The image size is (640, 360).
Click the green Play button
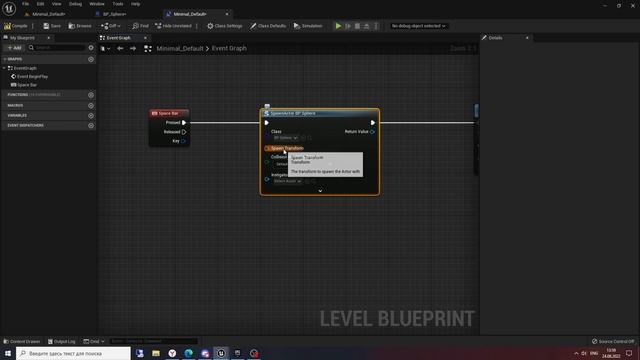pos(338,26)
